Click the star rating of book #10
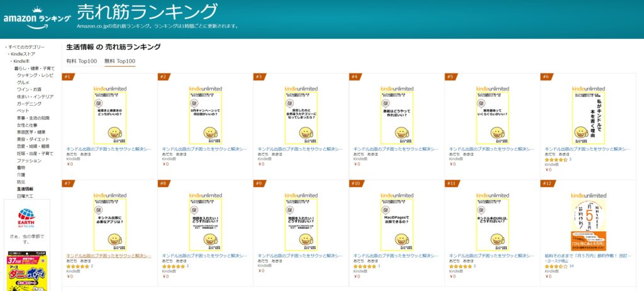The height and width of the screenshot is (291, 644). 364,266
